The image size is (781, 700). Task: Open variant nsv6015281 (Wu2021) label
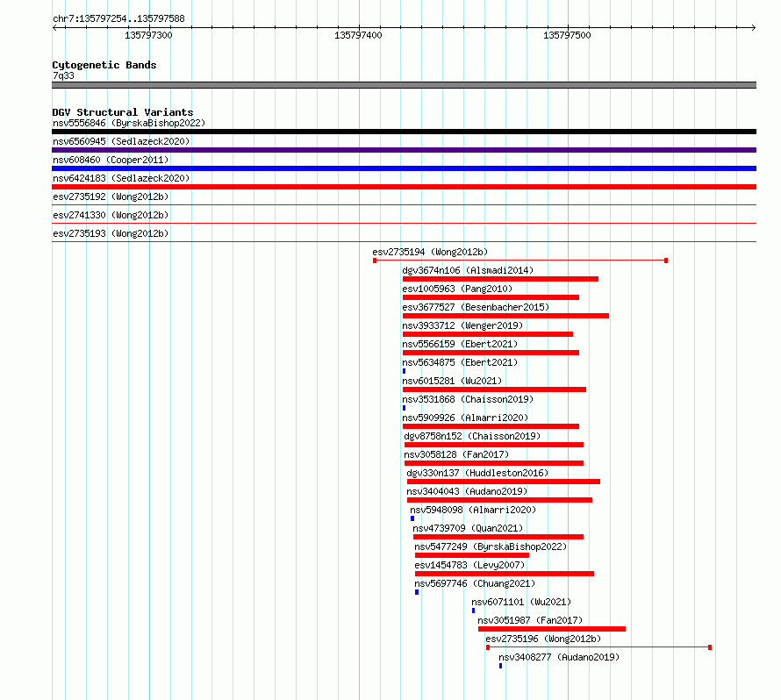point(452,381)
